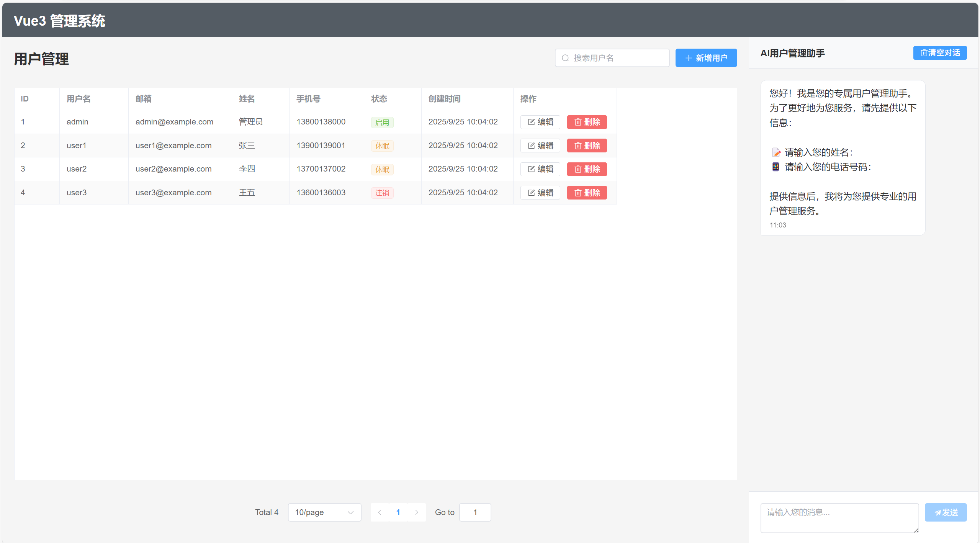980x543 pixels.
Task: Click the edit icon for admin row
Action: point(531,122)
